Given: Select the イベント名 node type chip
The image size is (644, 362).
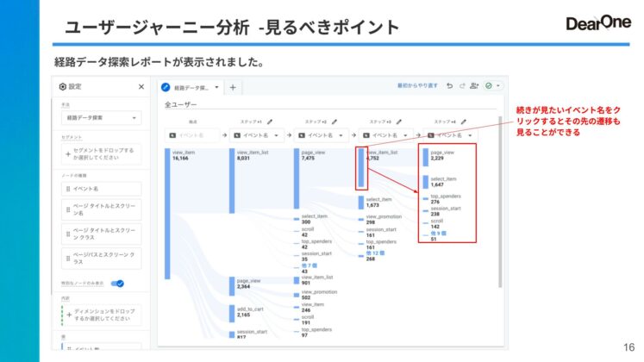Looking at the screenshot, I should pos(101,189).
